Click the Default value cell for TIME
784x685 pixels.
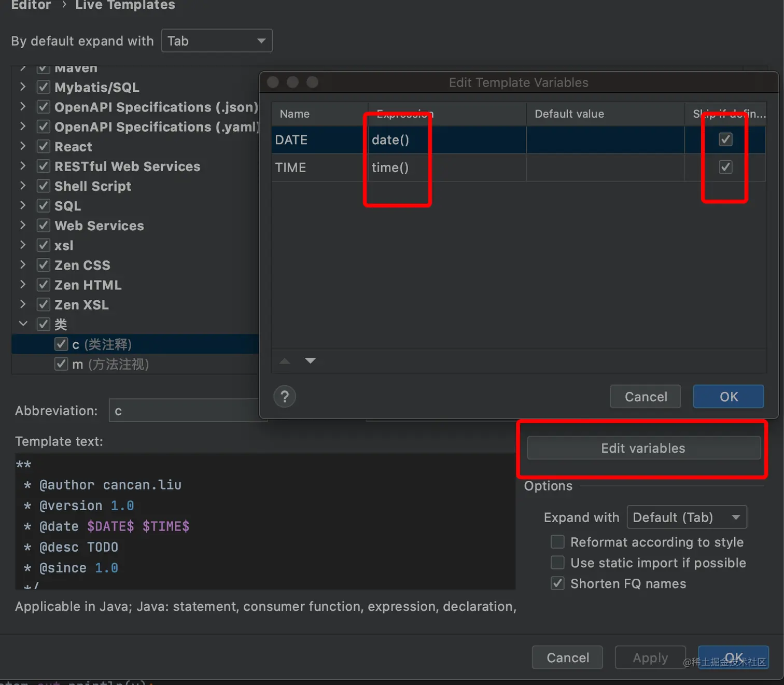tap(605, 167)
